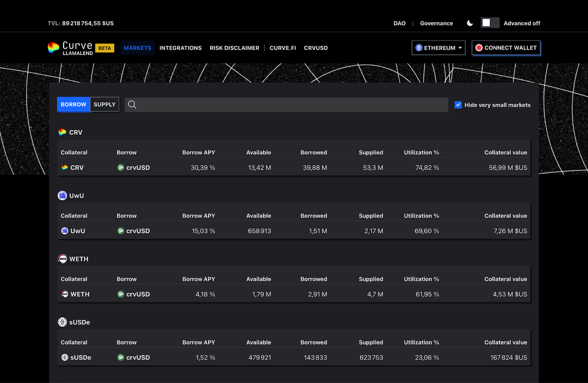The height and width of the screenshot is (383, 588).
Task: Toggle Advanced mode switch
Action: coord(490,23)
